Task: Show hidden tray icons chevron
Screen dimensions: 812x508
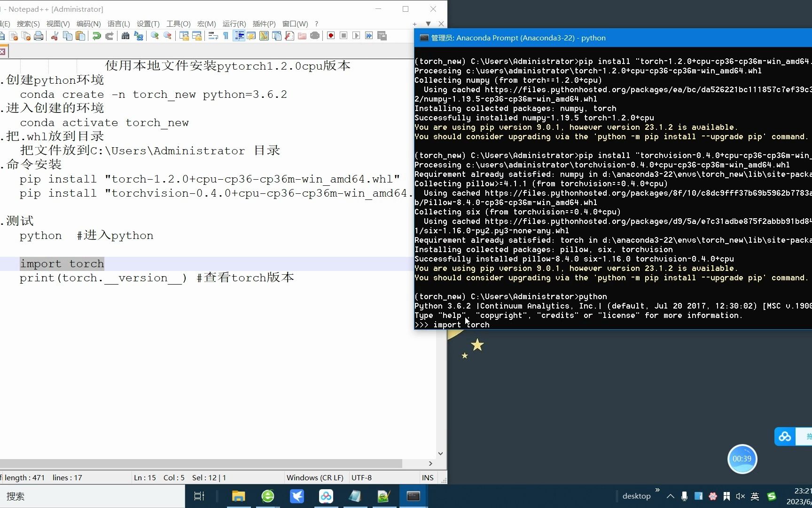Action: pos(671,496)
